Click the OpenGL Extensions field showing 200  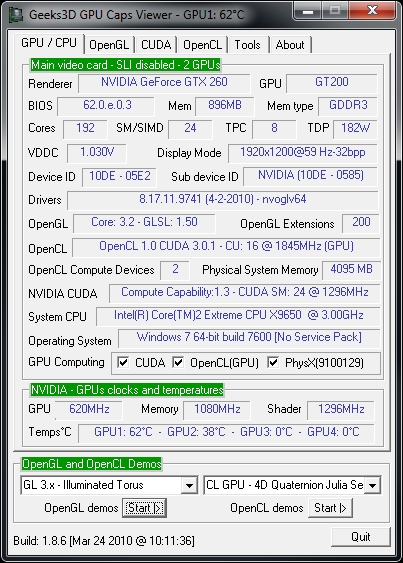pyautogui.click(x=361, y=223)
